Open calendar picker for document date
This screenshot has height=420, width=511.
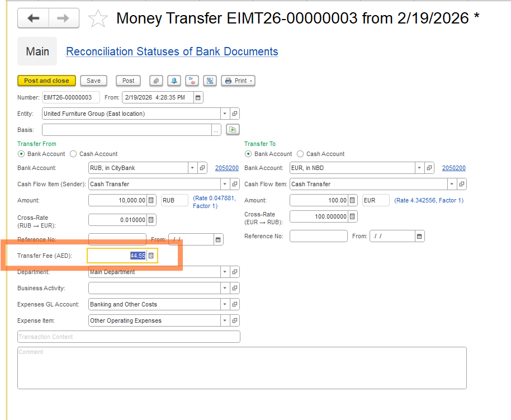click(198, 97)
